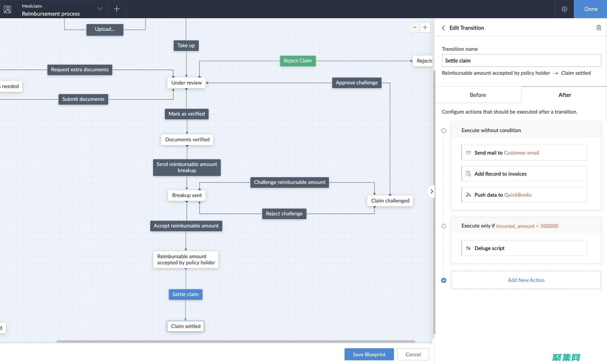Viewport: 607px width, 364px height.
Task: Zoom out the canvas with minus button
Action: pyautogui.click(x=415, y=27)
